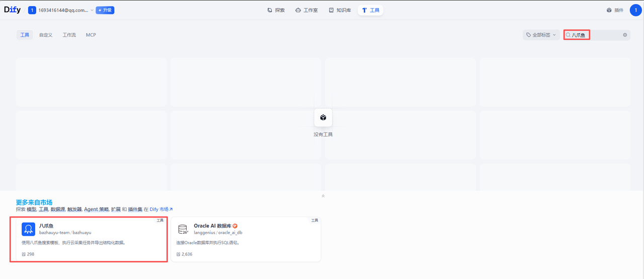Click the search magnifier icon
This screenshot has width=644, height=279.
[x=569, y=35]
